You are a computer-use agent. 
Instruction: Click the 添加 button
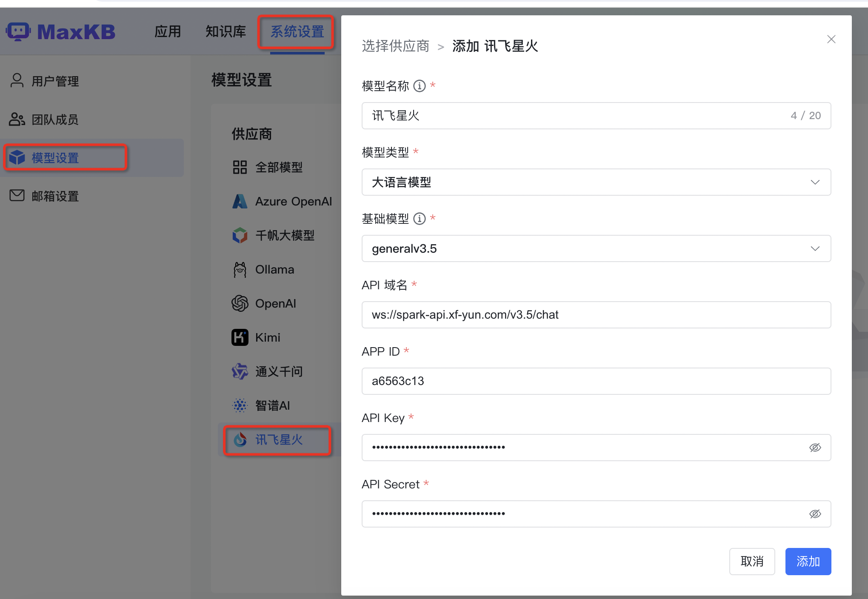[808, 561]
